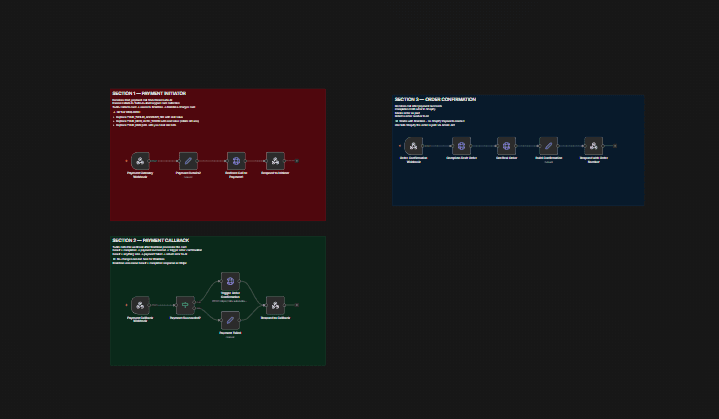Open the Payment Callback webhook node
The image size is (719, 419).
[x=140, y=305]
